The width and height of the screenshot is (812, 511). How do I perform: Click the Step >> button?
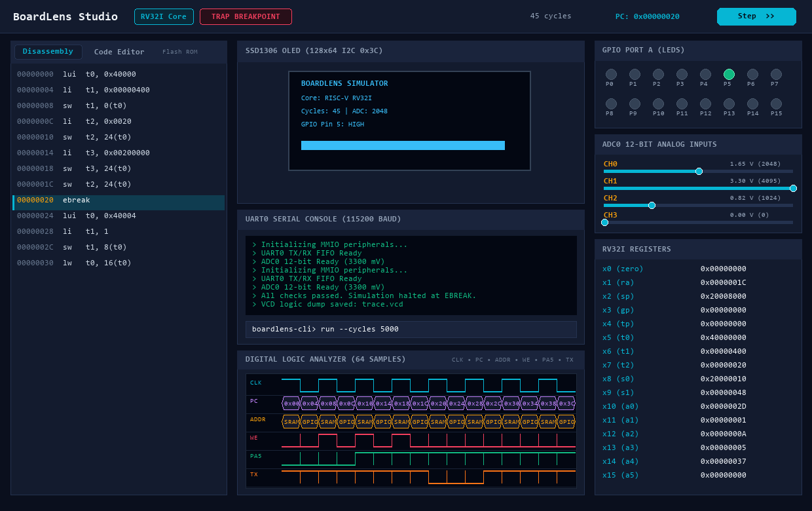click(756, 16)
